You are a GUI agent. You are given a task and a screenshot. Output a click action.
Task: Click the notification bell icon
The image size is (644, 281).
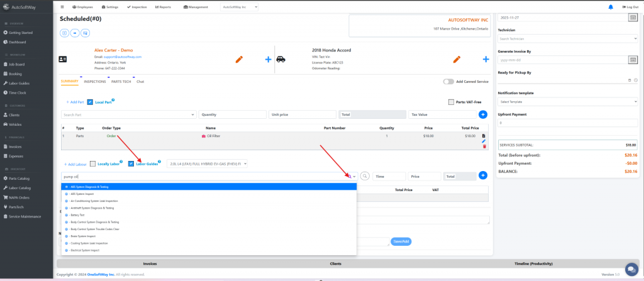(x=610, y=7)
